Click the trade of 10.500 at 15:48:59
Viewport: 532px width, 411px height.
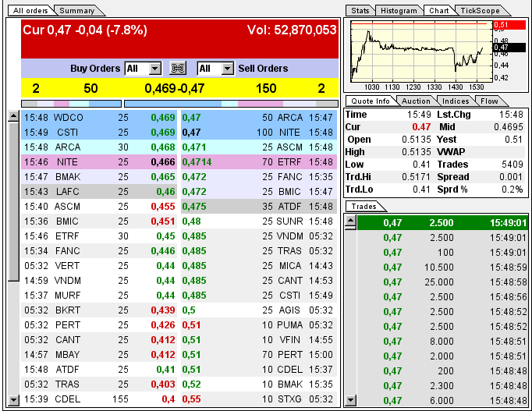[x=442, y=268]
